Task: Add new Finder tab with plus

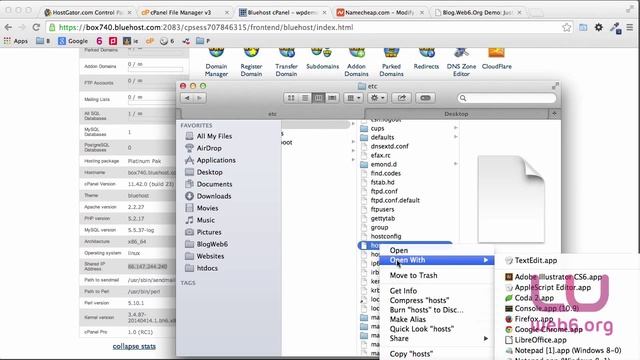Action: pos(554,114)
